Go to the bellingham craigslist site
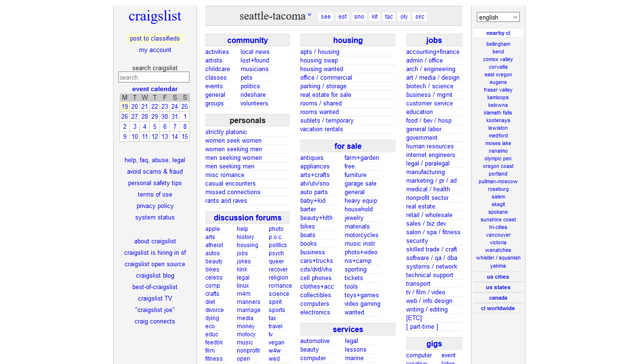639x364 pixels. point(498,44)
